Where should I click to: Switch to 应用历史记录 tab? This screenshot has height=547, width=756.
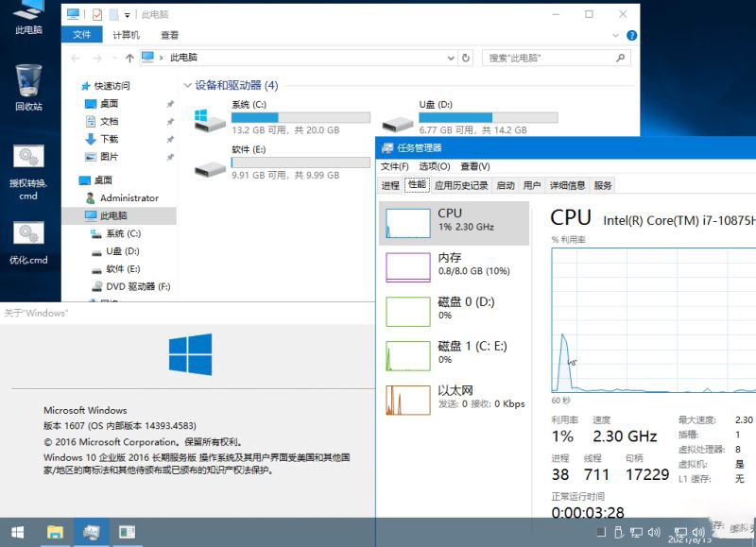coord(461,185)
